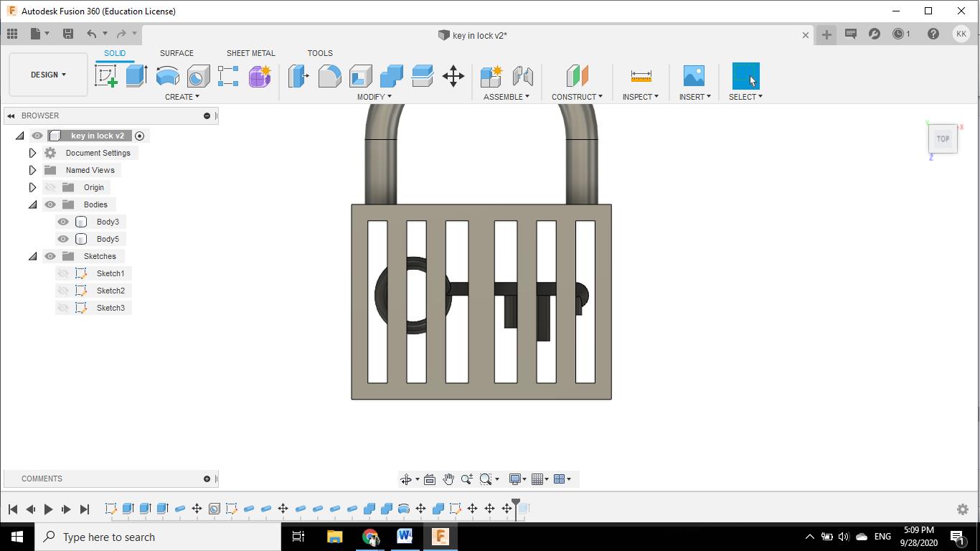Collapse the Bodies folder

(32, 204)
